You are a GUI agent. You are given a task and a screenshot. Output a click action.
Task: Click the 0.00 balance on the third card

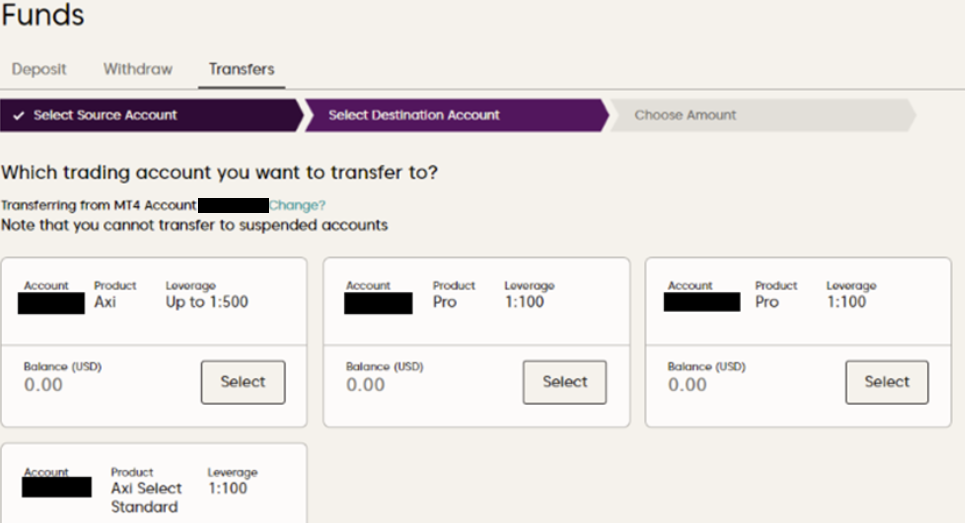(x=687, y=385)
